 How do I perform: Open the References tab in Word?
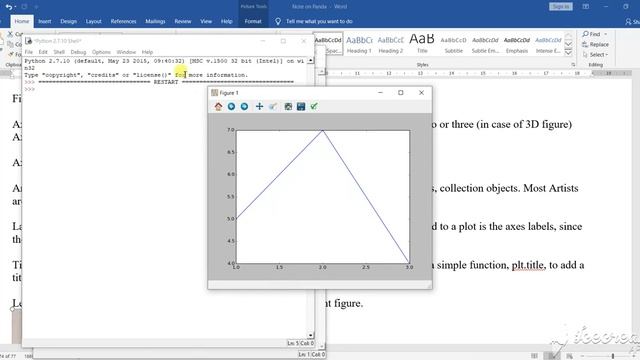click(x=123, y=21)
